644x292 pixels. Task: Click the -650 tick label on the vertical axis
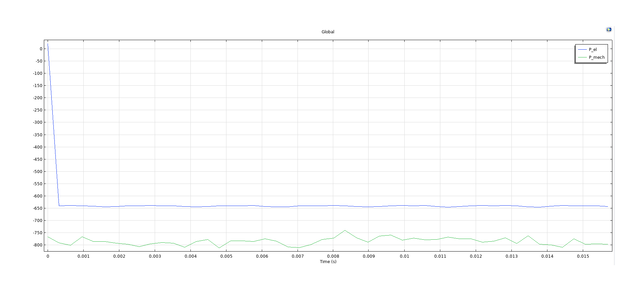38,208
